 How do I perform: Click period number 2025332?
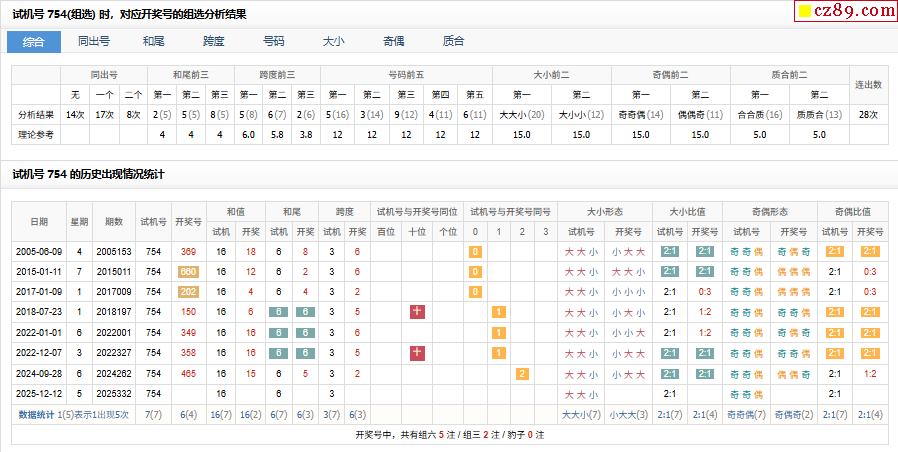pyautogui.click(x=114, y=394)
